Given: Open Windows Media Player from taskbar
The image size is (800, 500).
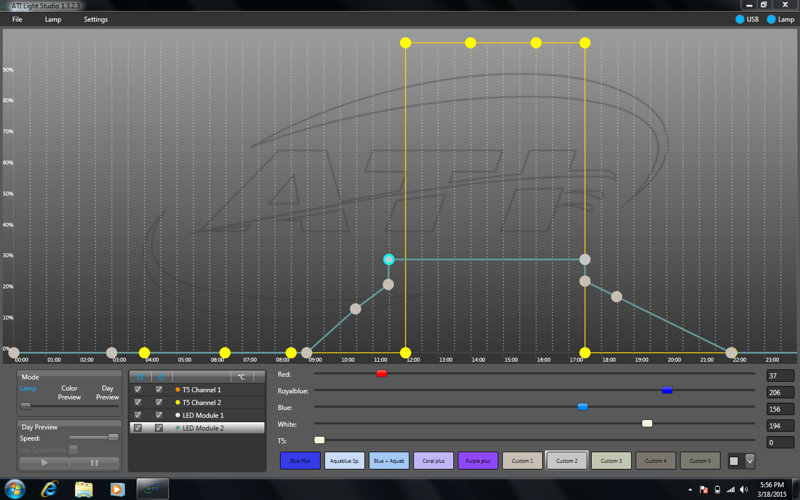Looking at the screenshot, I should [117, 489].
